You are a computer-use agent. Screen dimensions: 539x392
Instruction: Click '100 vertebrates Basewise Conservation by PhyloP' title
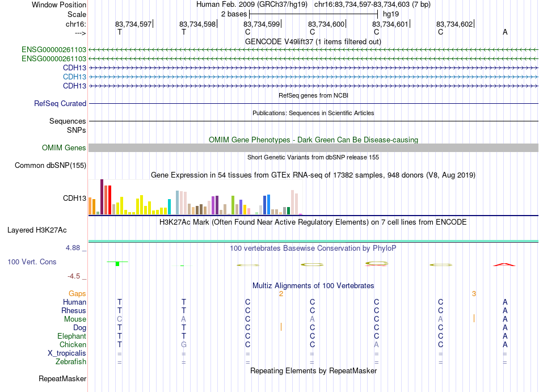tap(313, 248)
